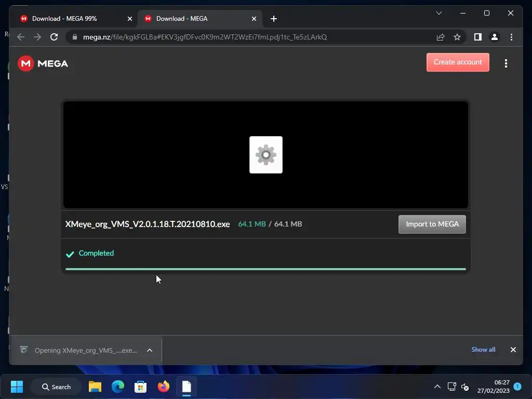The width and height of the screenshot is (532, 399).
Task: Open MEGA page three-dot menu
Action: point(506,63)
